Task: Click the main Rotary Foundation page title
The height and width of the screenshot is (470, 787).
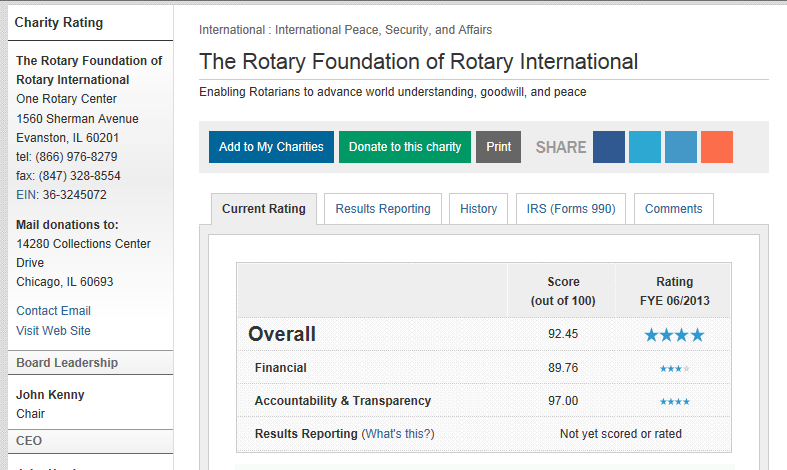Action: tap(419, 62)
